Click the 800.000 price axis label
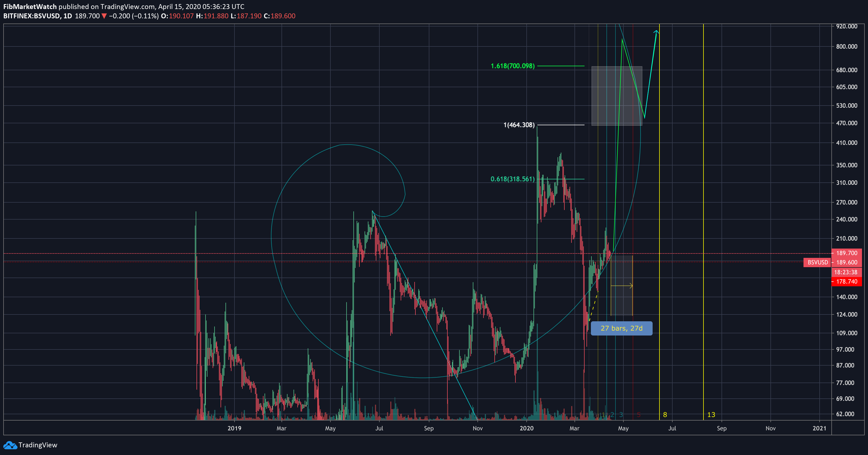This screenshot has height=455, width=868. tap(846, 46)
